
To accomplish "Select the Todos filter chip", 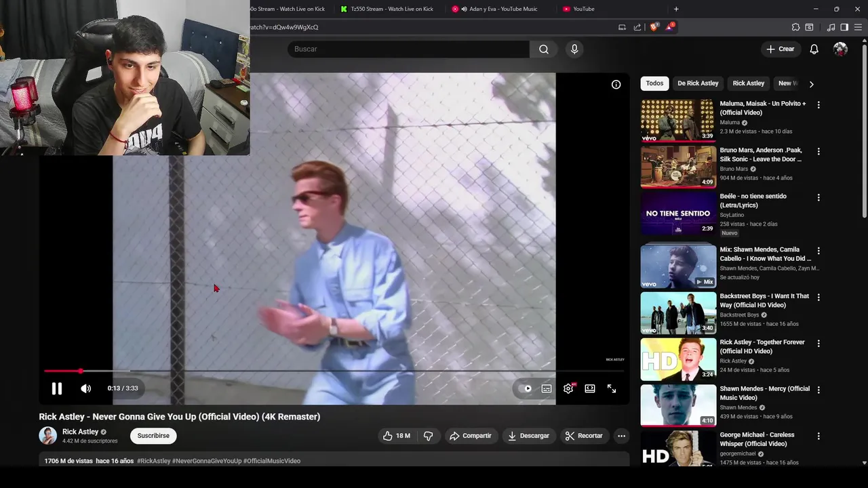I will [654, 83].
